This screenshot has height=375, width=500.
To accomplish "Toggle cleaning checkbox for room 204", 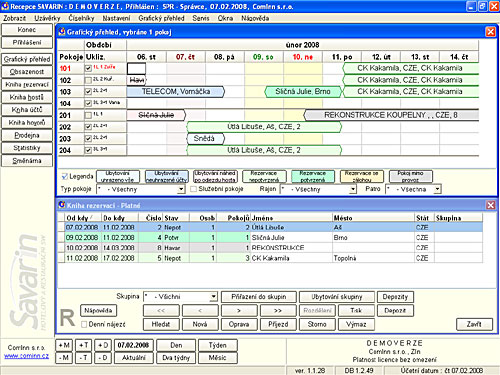I will pyautogui.click(x=88, y=150).
